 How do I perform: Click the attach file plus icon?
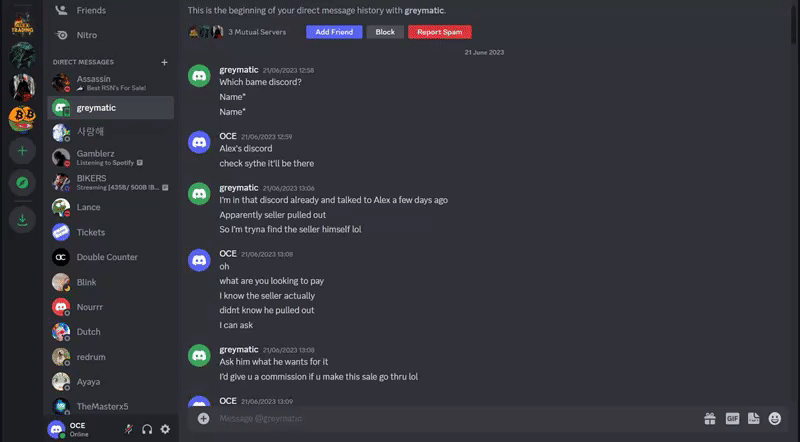point(204,419)
